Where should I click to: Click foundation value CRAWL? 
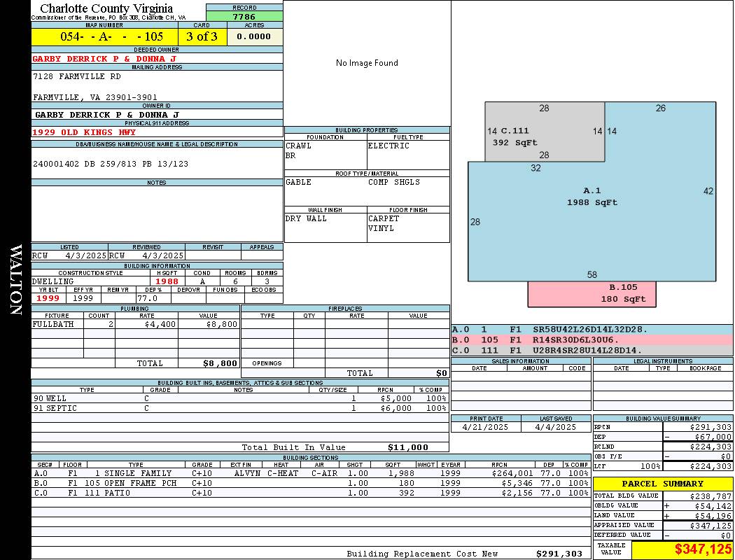click(x=299, y=146)
